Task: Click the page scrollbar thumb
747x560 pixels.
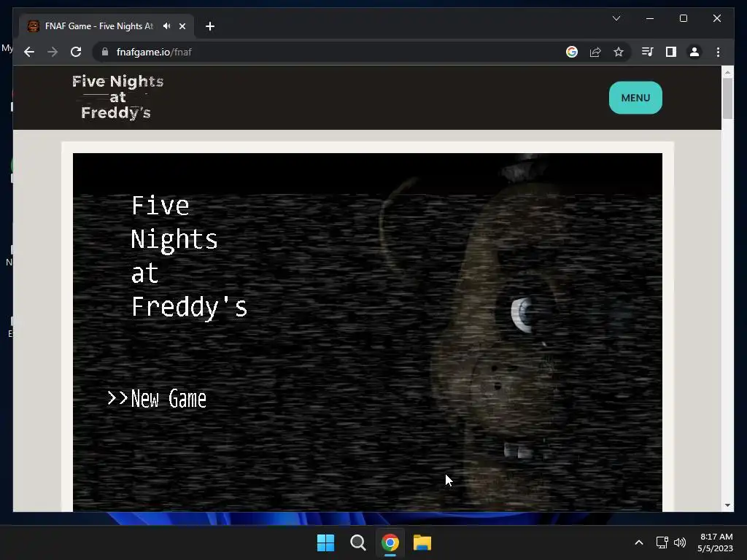Action: pos(727,98)
